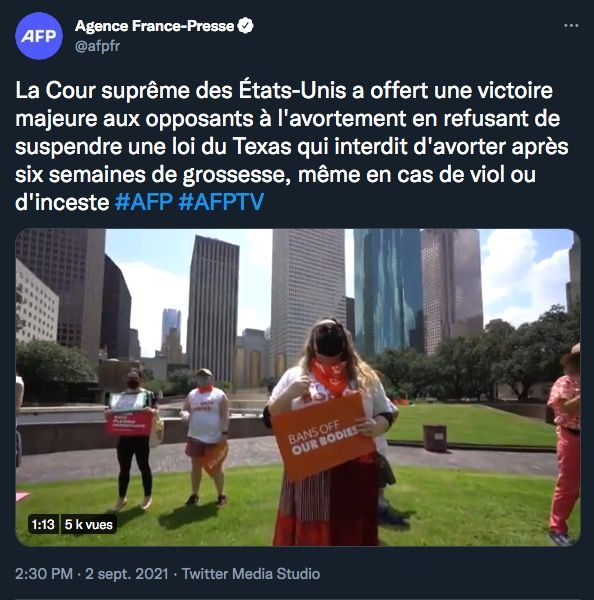The image size is (594, 600).
Task: Click the tweet text about Cour suprême
Action: [x=291, y=146]
